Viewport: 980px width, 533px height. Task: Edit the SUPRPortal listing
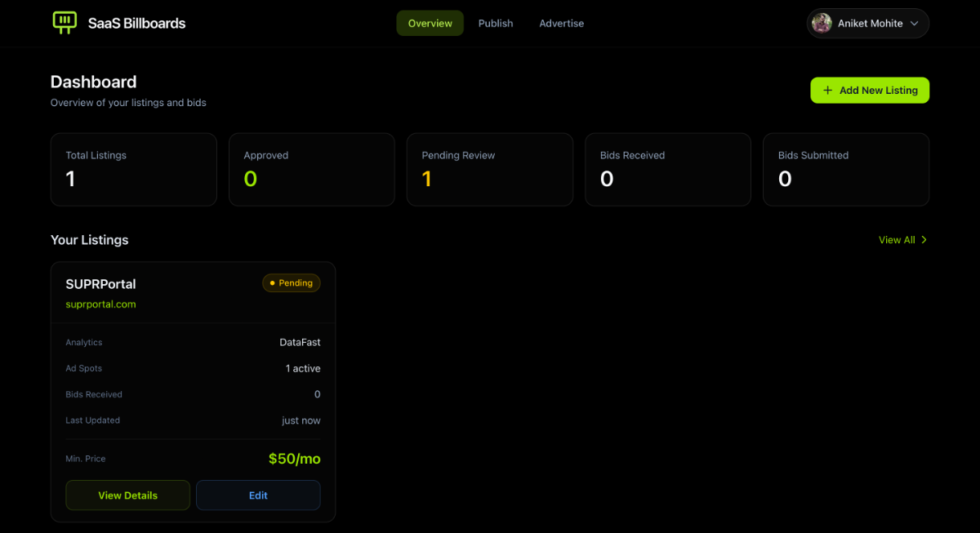coord(258,495)
